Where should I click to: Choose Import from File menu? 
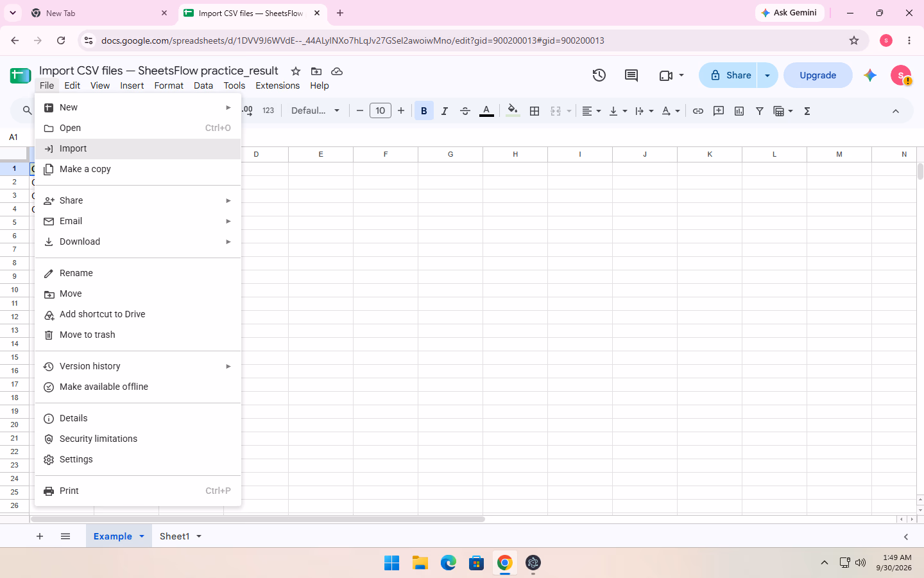pyautogui.click(x=138, y=149)
